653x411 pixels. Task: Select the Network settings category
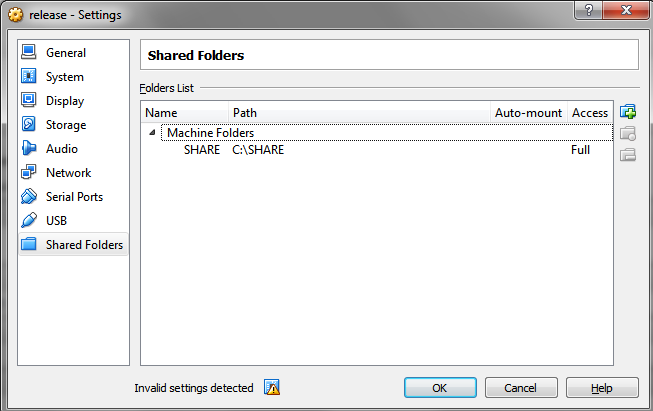pos(68,173)
